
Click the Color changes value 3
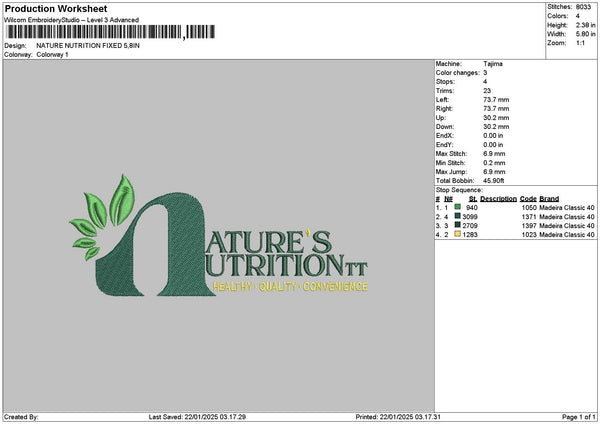click(485, 73)
